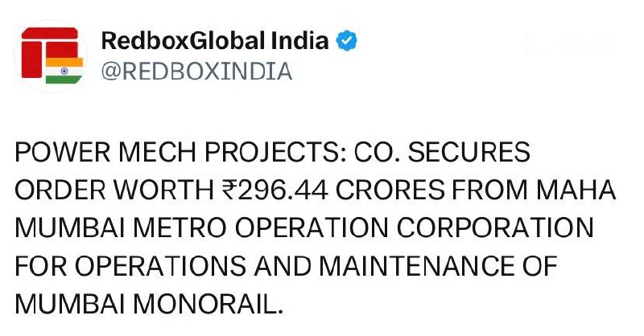Click the words OPERATION CORPORATION
Image resolution: width=644 pixels, height=336 pixels.
415,228
